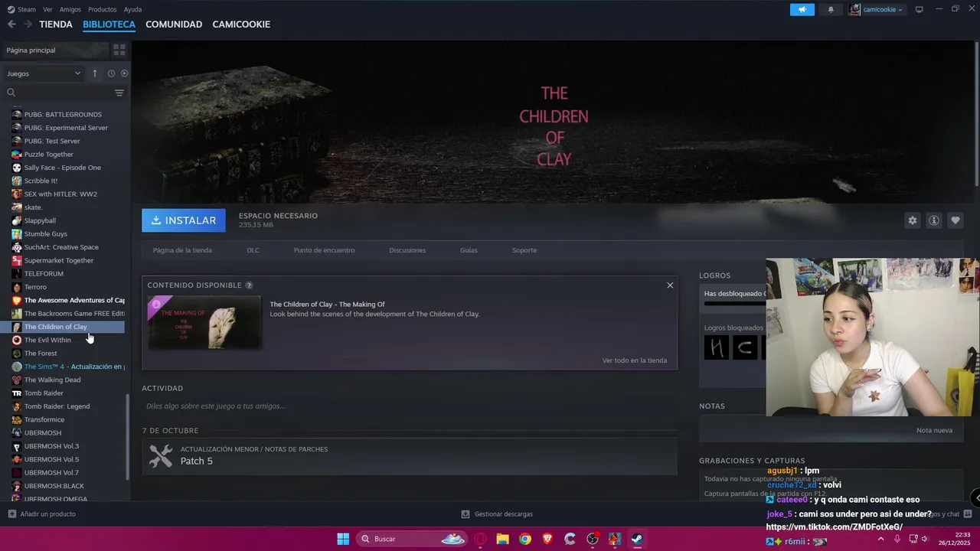This screenshot has height=551, width=980.
Task: Show recent games via the clock icon
Action: coord(111,73)
